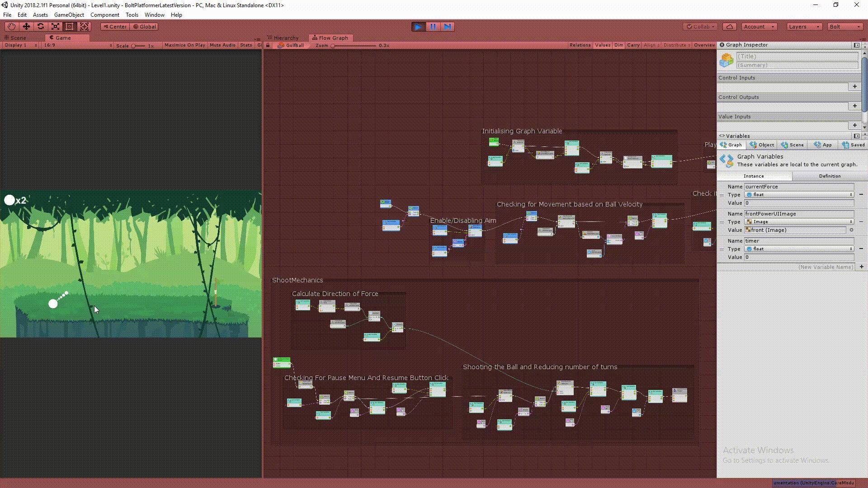Toggle Carry option in flow graph
Viewport: 868px width, 488px height.
click(633, 45)
